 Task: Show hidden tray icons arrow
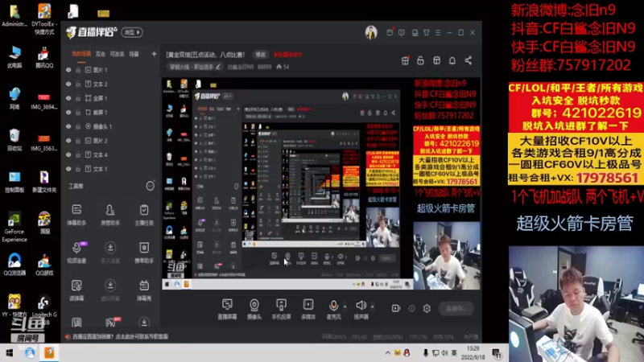(387, 353)
